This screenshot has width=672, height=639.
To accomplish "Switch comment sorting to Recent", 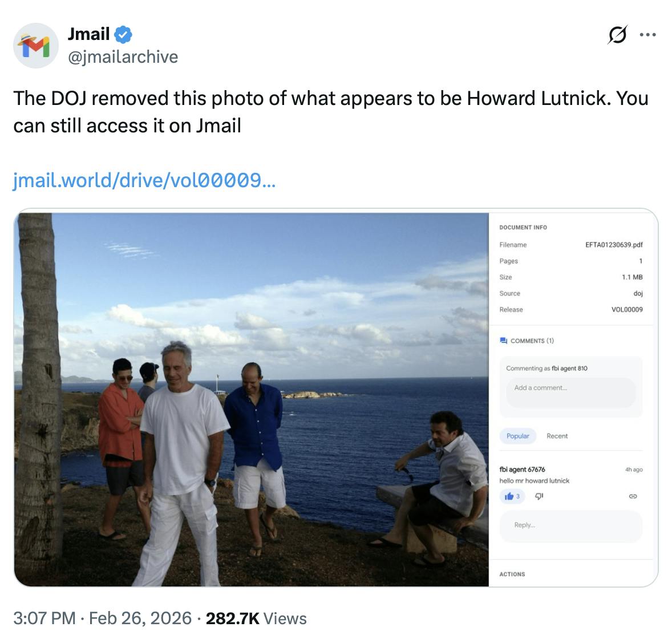I will (557, 436).
